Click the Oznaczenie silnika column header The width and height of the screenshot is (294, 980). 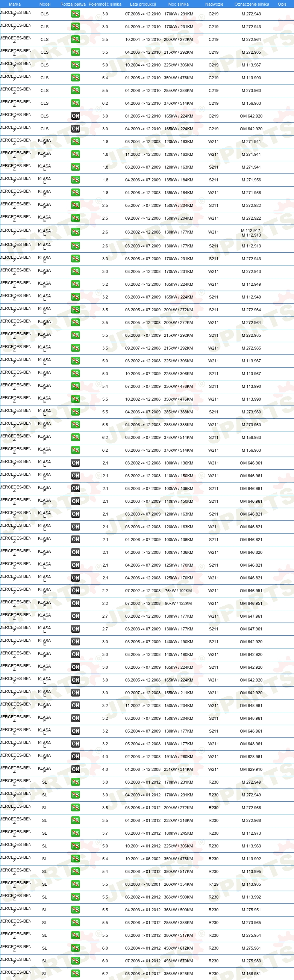252,4
